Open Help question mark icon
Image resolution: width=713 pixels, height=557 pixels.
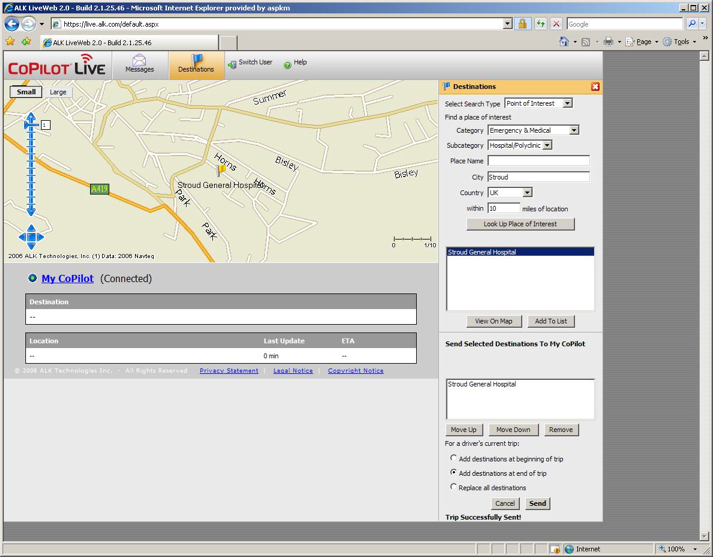[287, 65]
